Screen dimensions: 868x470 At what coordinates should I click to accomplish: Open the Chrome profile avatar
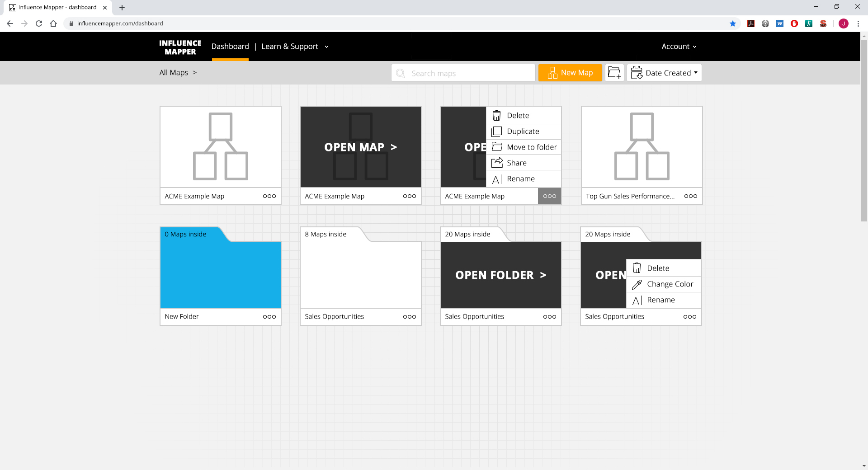pos(844,23)
